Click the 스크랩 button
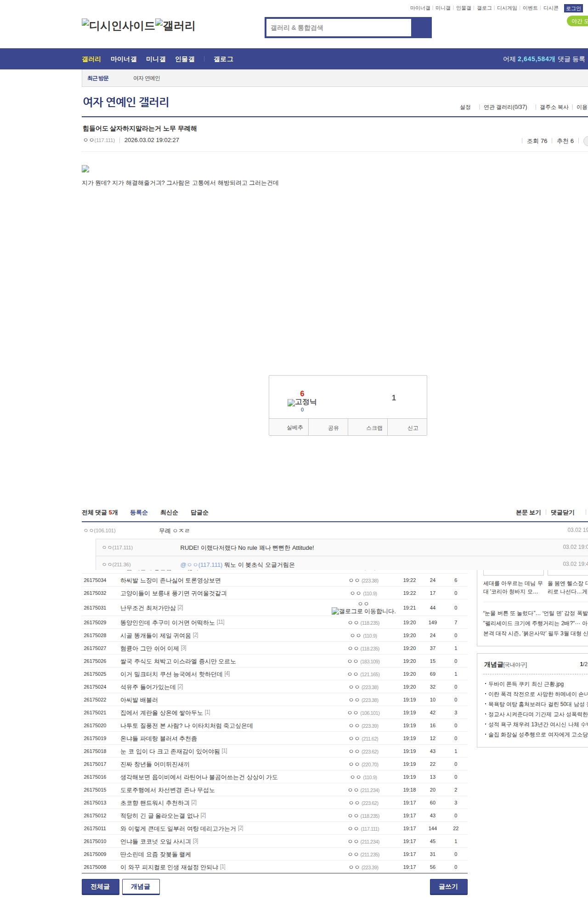 tap(368, 428)
